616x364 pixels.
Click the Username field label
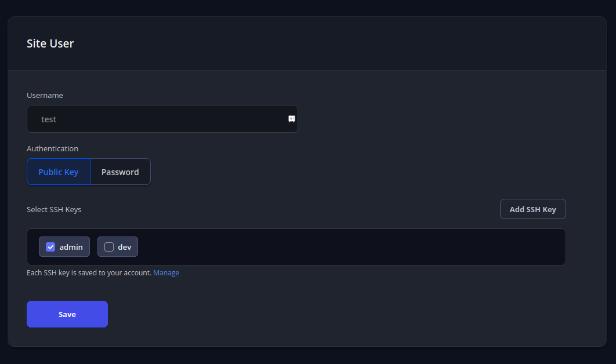click(45, 95)
